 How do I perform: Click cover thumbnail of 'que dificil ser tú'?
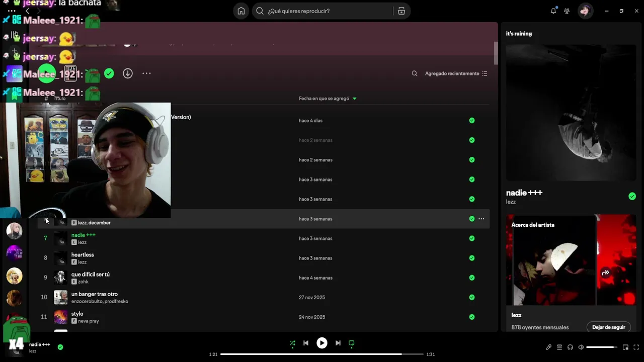(x=60, y=278)
